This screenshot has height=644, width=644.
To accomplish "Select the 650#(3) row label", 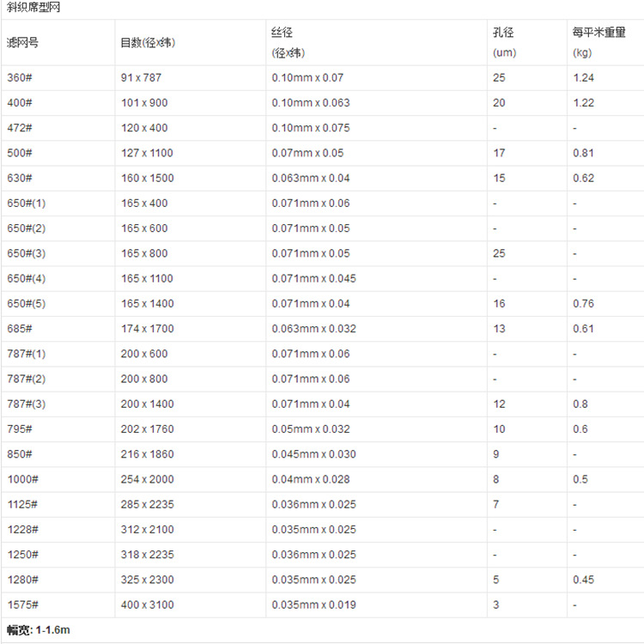I will click(x=27, y=253).
